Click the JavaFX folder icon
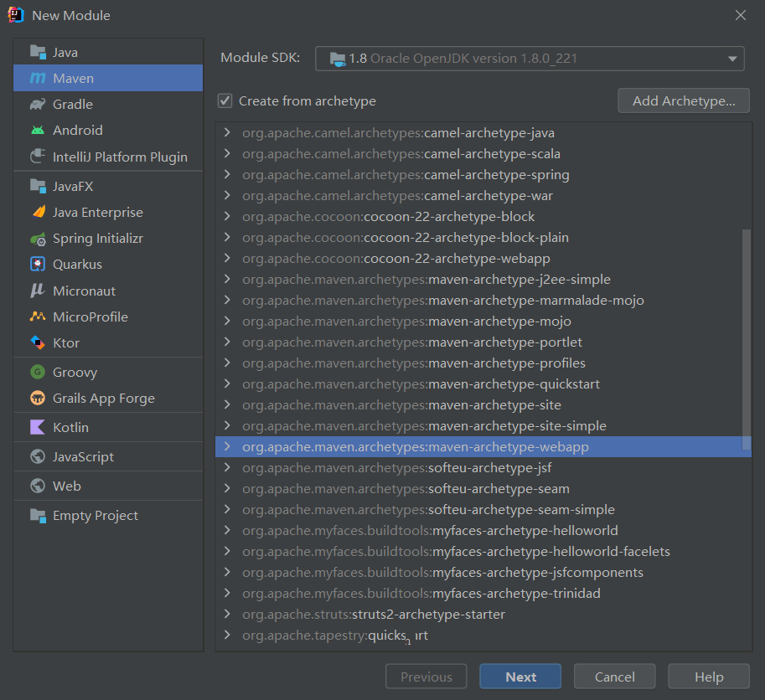The image size is (765, 700). 38,186
